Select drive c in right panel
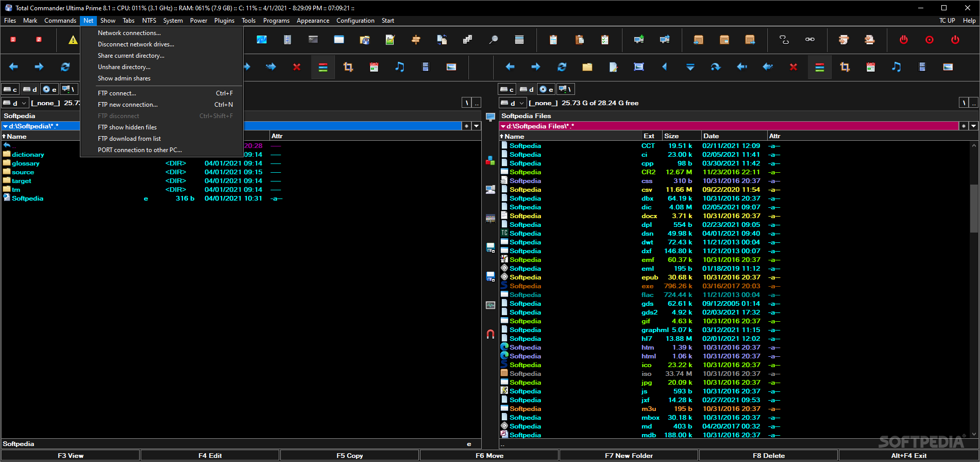 pos(508,89)
